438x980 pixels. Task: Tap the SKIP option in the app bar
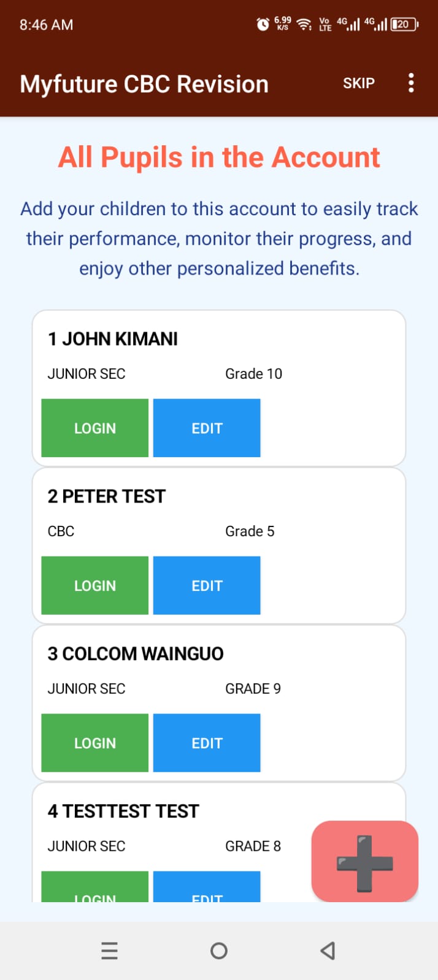tap(358, 83)
